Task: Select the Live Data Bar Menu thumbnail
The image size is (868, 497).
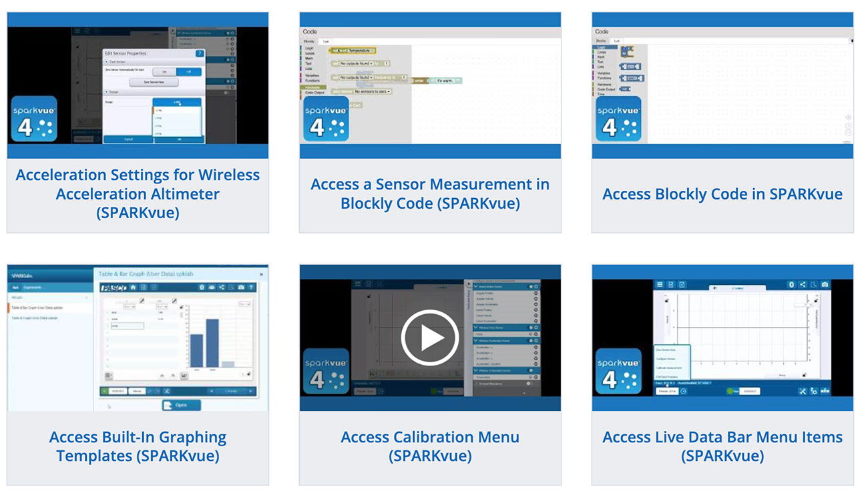Action: 722,338
